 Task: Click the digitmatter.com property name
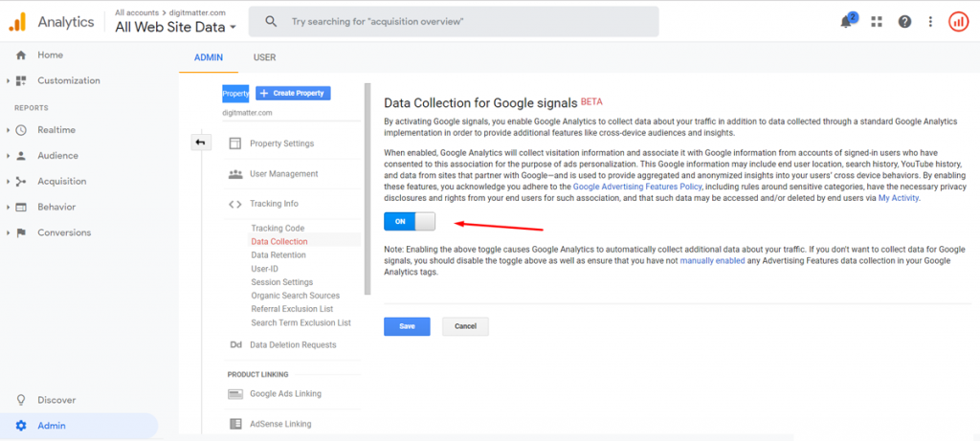click(246, 113)
